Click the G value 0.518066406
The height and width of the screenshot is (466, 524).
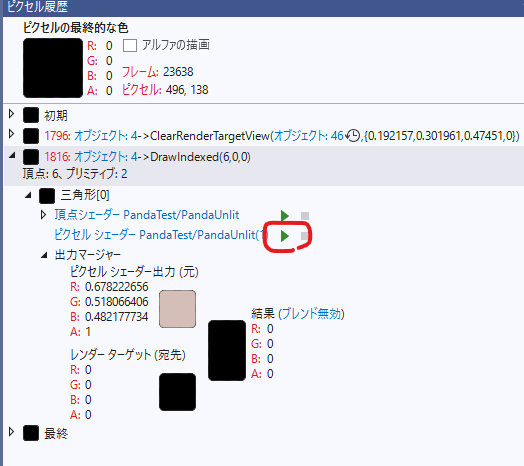point(116,302)
